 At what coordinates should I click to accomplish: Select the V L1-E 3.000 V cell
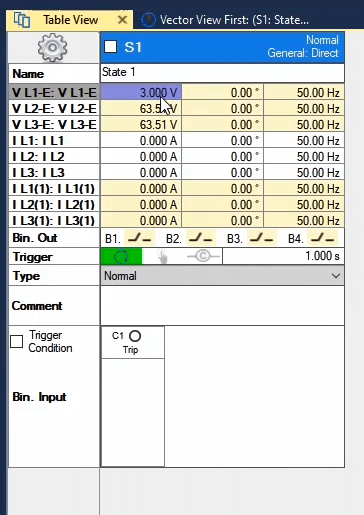141,92
